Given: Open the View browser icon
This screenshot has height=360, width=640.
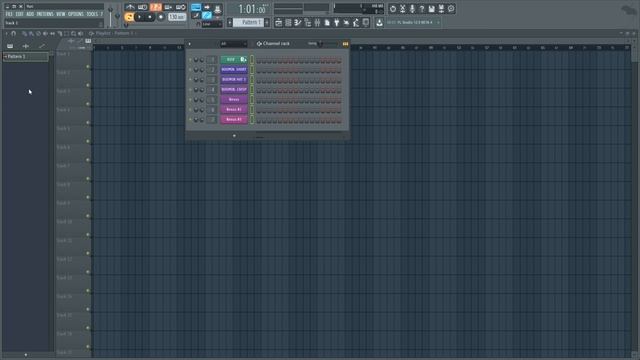Looking at the screenshot, I should point(308,23).
